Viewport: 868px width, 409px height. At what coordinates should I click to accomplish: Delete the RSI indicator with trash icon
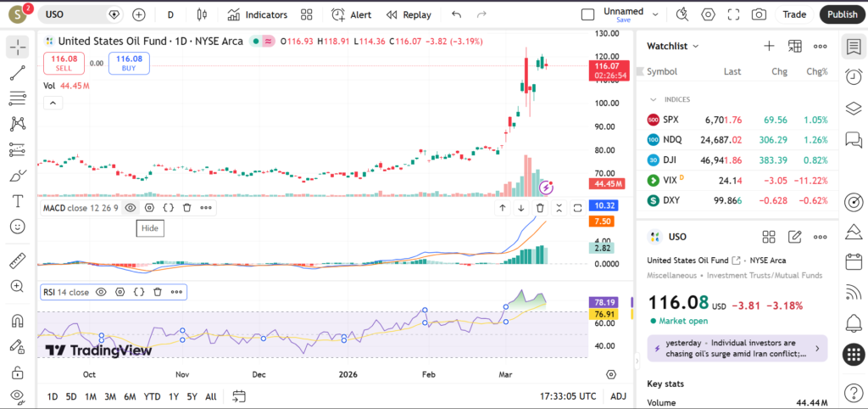point(158,292)
